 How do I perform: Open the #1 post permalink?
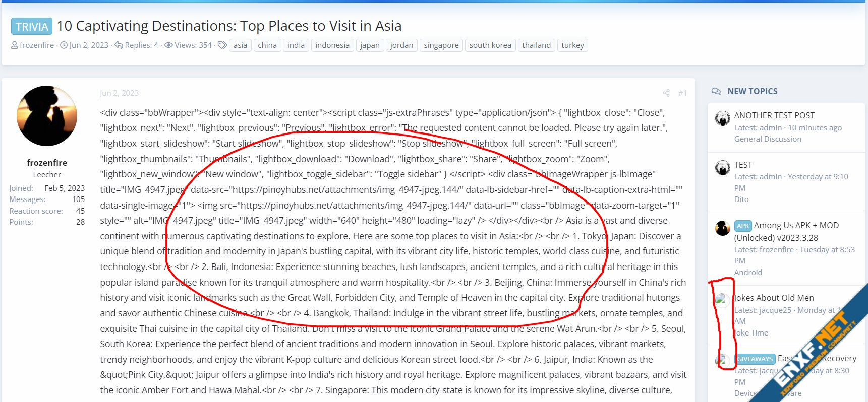click(682, 93)
